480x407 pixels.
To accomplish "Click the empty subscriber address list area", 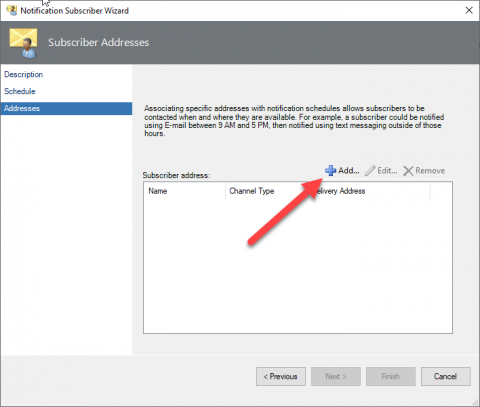I will [298, 266].
